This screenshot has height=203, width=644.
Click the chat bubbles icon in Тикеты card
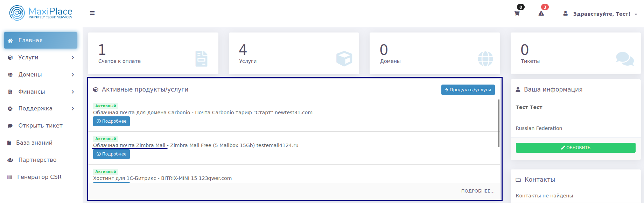coord(625,59)
